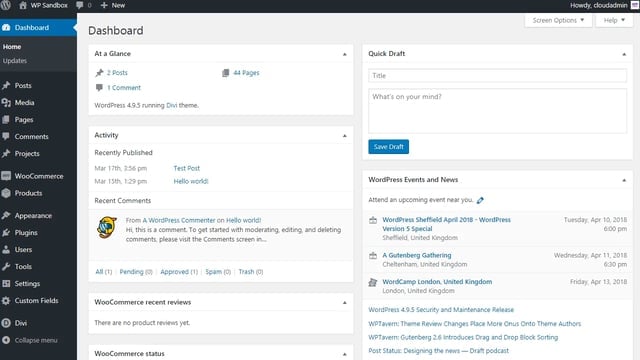Click the WordPress logo in admin bar
Viewport: 640px width, 360px height.
click(6, 5)
